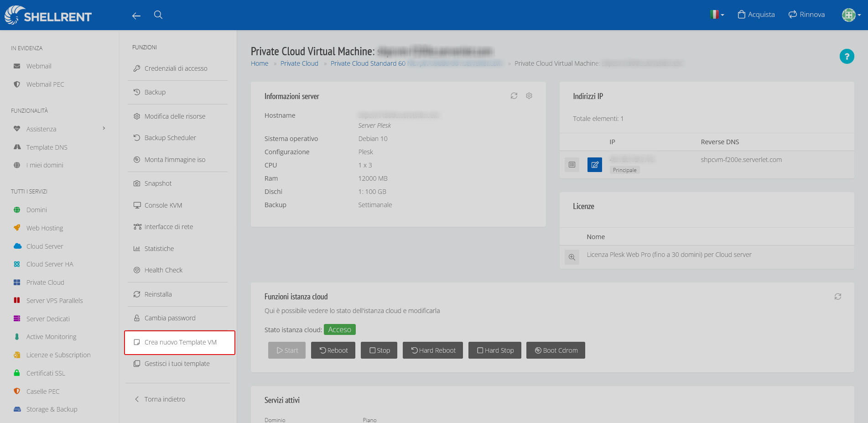Click the disabled Start button

click(287, 350)
